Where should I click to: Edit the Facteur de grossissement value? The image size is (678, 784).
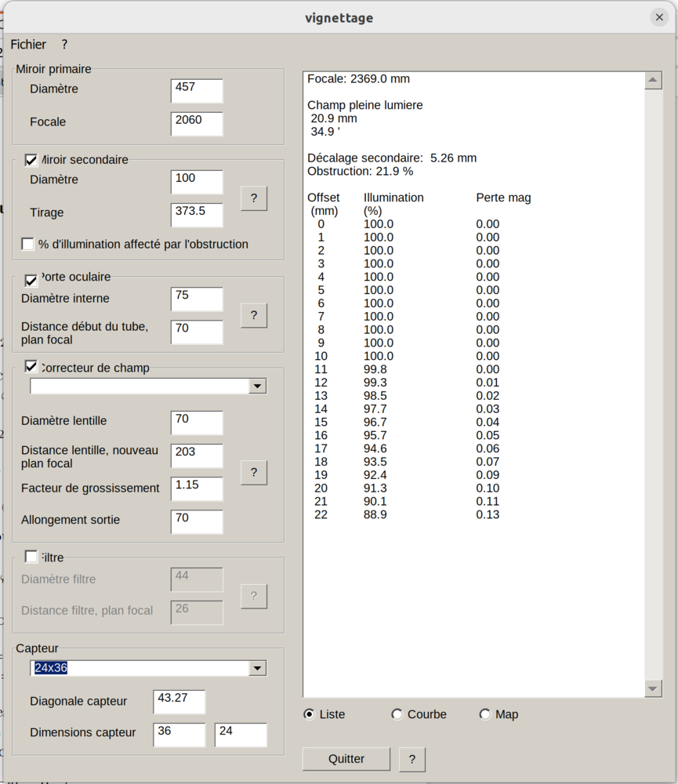click(x=196, y=488)
